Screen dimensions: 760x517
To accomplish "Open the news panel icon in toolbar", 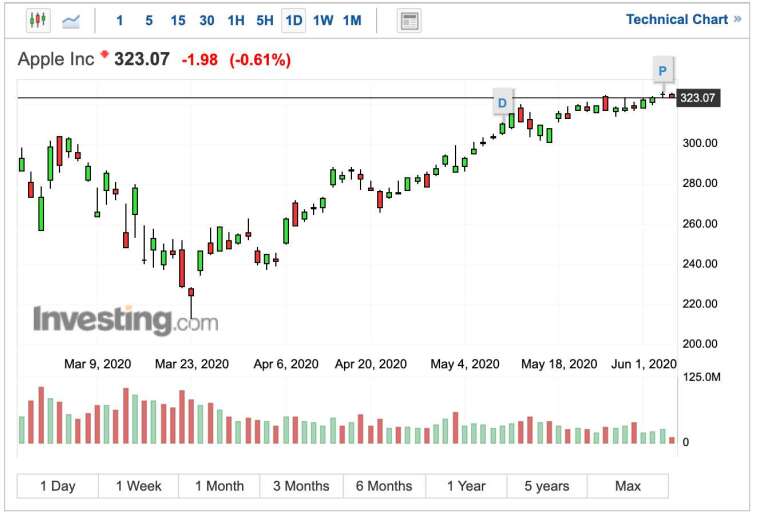I will click(x=409, y=21).
